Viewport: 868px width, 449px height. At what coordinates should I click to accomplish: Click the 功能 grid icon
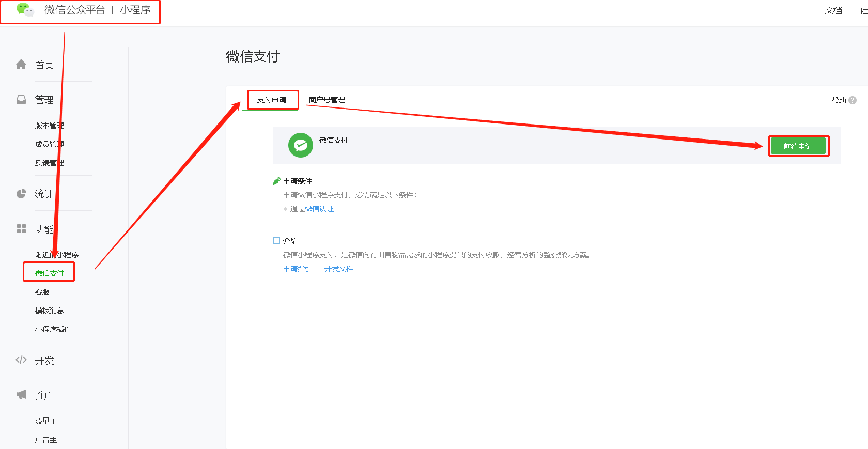pos(21,229)
